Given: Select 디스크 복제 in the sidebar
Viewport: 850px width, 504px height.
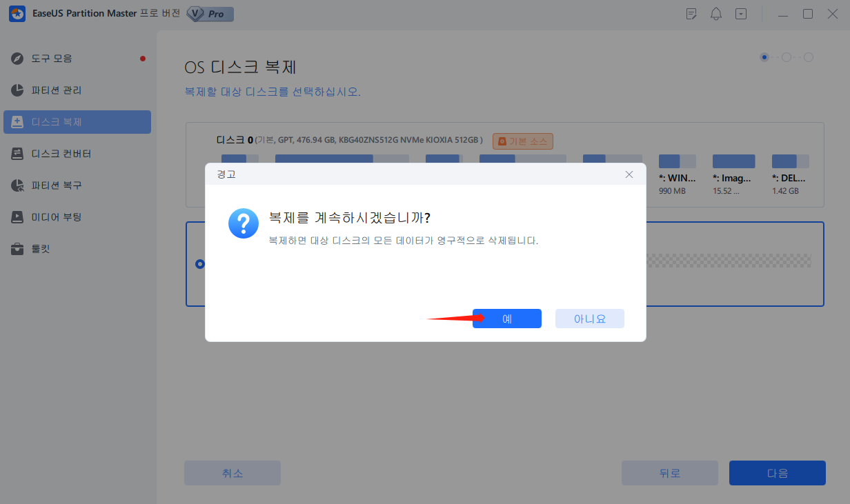Looking at the screenshot, I should click(x=77, y=122).
